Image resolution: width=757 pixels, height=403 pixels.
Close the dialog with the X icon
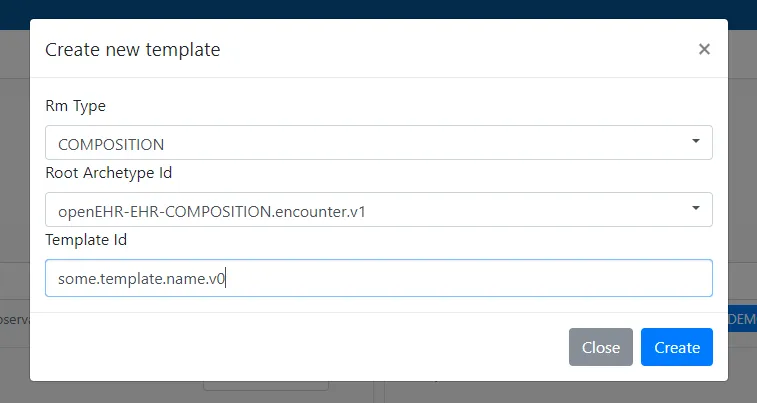pos(704,49)
